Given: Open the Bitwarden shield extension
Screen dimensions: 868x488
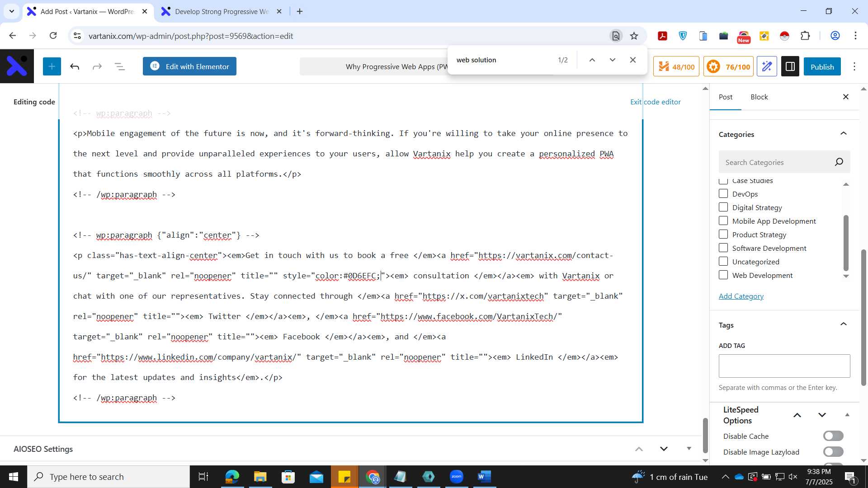Looking at the screenshot, I should click(x=683, y=36).
